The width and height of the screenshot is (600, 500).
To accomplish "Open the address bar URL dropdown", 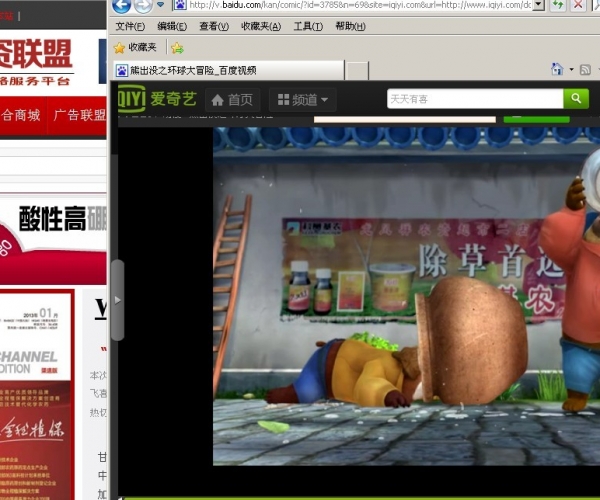I will pos(539,6).
